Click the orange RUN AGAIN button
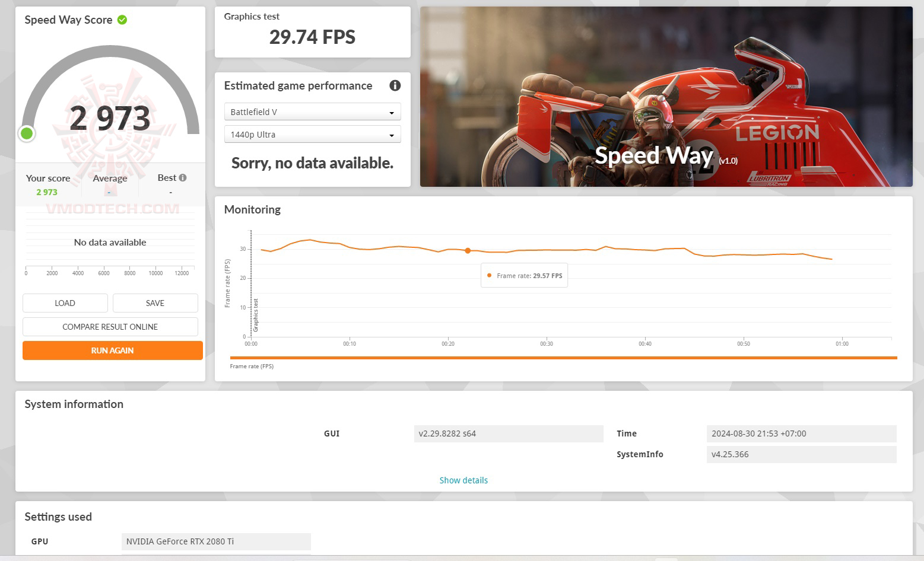Viewport: 924px width, 561px height. click(113, 350)
